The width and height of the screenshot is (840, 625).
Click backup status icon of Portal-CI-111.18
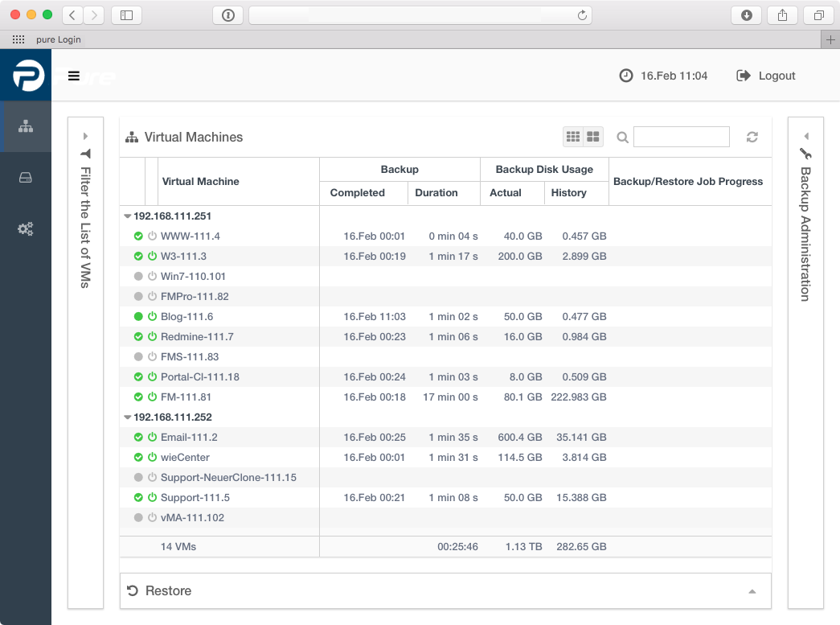(138, 376)
